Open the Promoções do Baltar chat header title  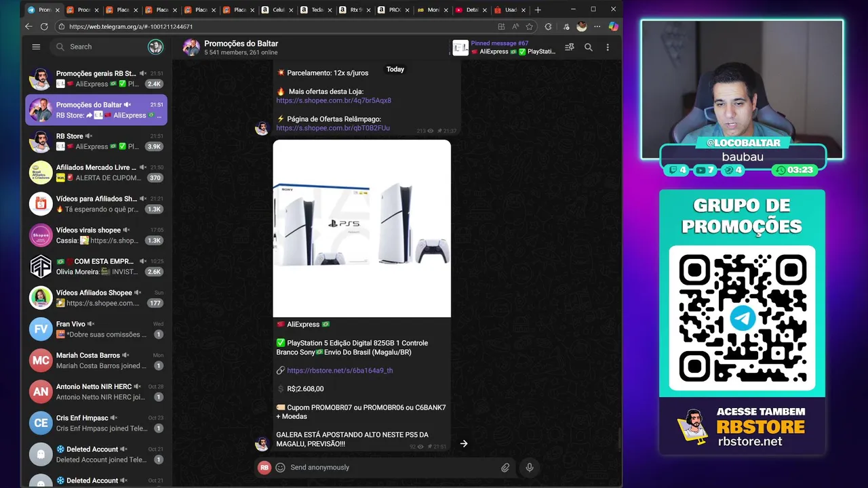coord(241,43)
